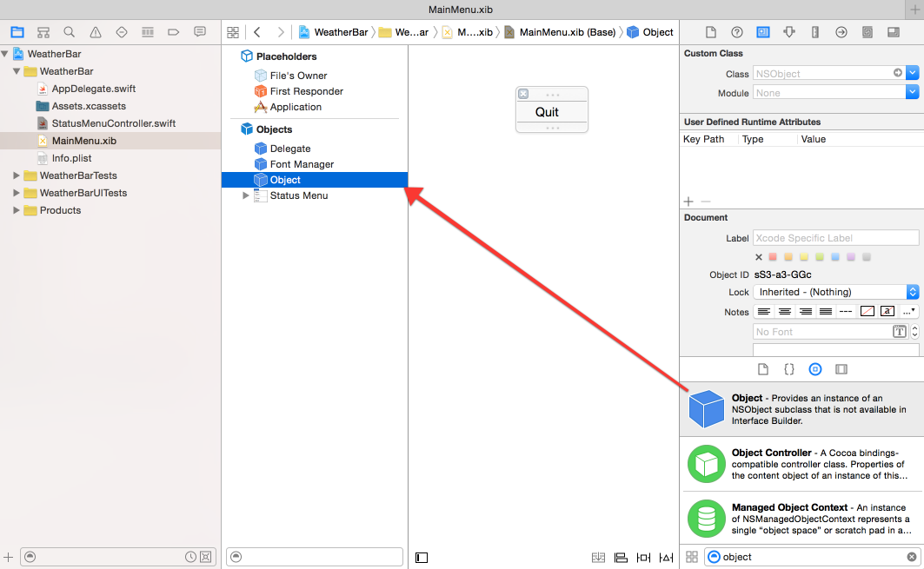Screen dimensions: 924x569
Task: Show the Attributes inspector
Action: [x=789, y=32]
